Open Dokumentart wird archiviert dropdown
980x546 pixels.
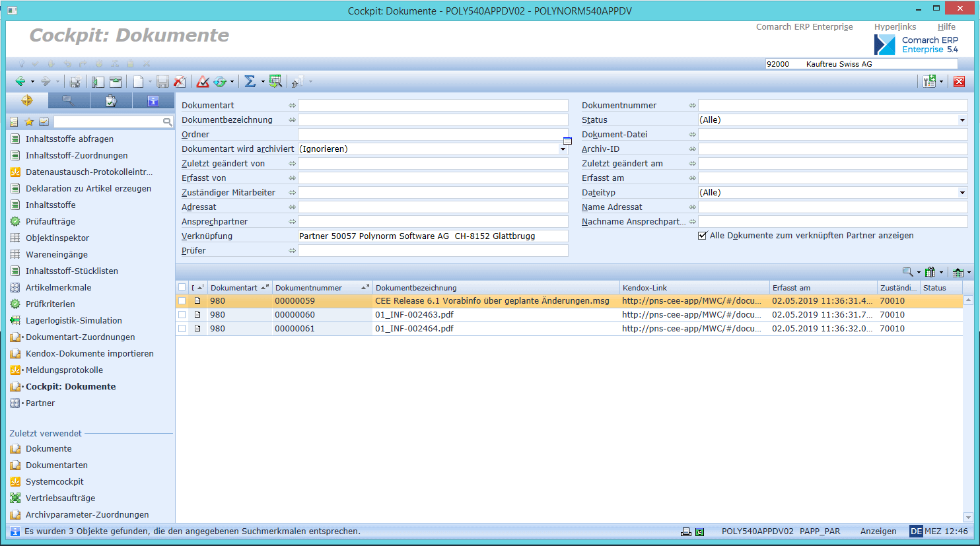tap(563, 149)
